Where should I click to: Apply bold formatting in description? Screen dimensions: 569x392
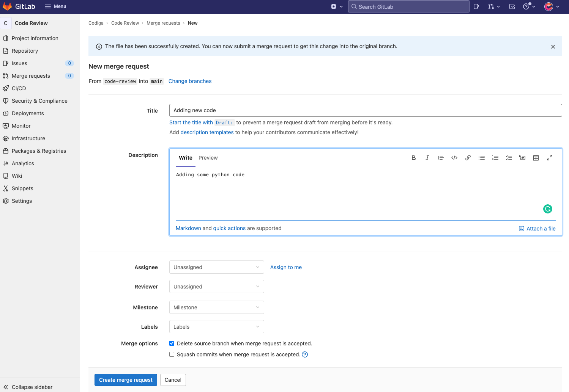[x=413, y=158]
